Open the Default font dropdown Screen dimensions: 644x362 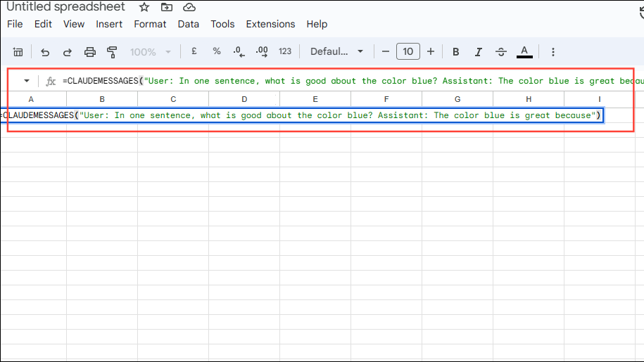pos(337,51)
